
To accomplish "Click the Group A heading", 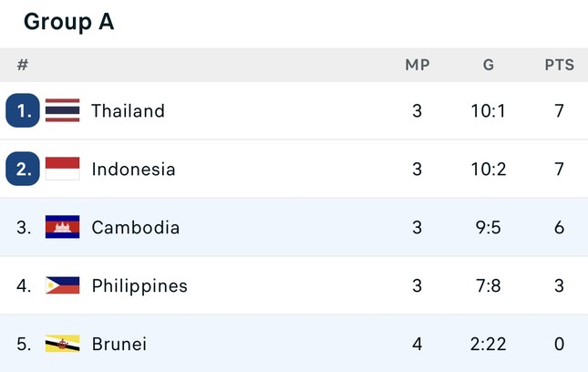I will tap(68, 22).
